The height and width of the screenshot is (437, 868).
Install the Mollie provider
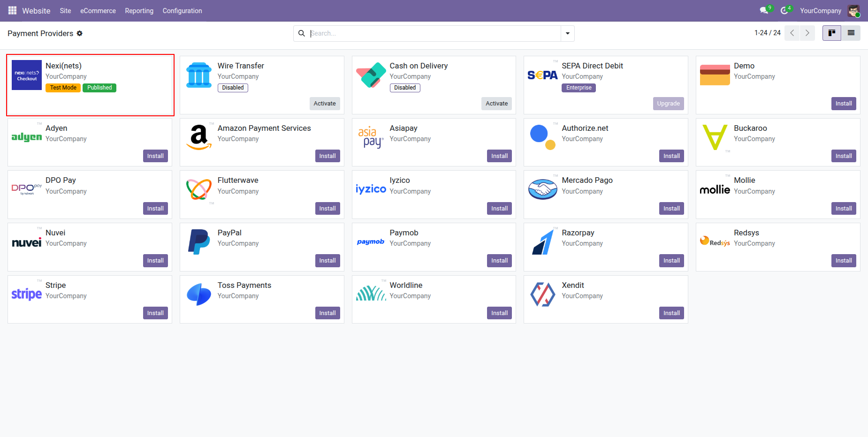tap(844, 209)
